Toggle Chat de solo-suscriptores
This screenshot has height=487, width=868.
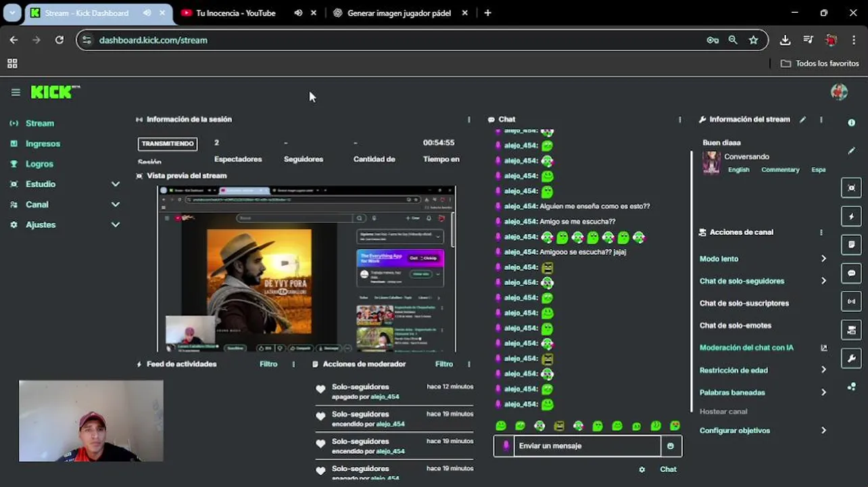point(744,303)
